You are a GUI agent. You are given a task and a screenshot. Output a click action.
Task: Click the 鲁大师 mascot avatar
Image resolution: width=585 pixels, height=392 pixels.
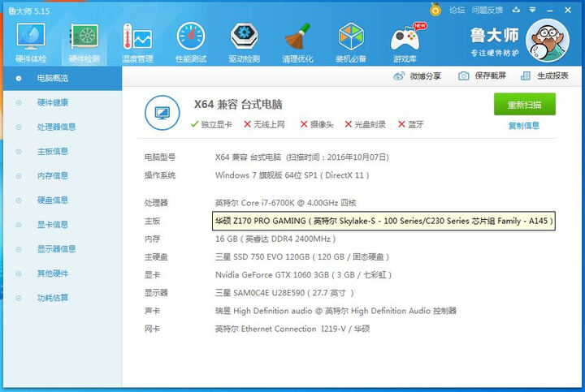coord(548,41)
